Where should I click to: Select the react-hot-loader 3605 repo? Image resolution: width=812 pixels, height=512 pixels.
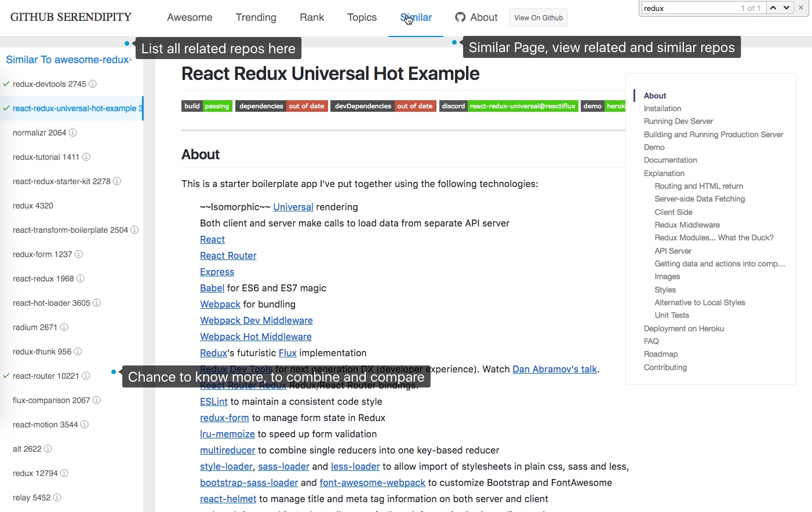point(52,303)
